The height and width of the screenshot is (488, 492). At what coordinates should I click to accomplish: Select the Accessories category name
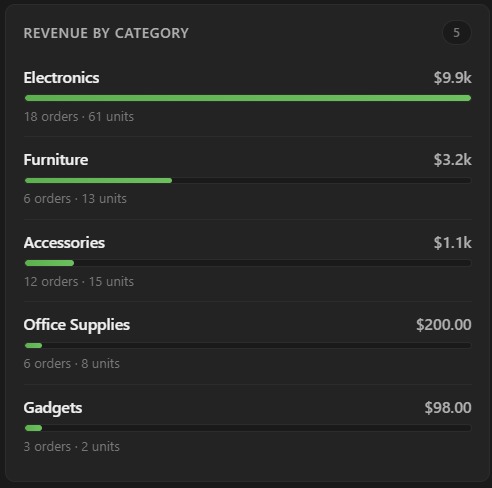[x=64, y=243]
